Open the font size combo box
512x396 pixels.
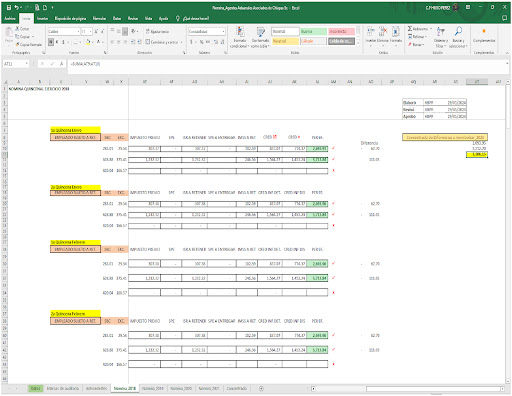87,31
